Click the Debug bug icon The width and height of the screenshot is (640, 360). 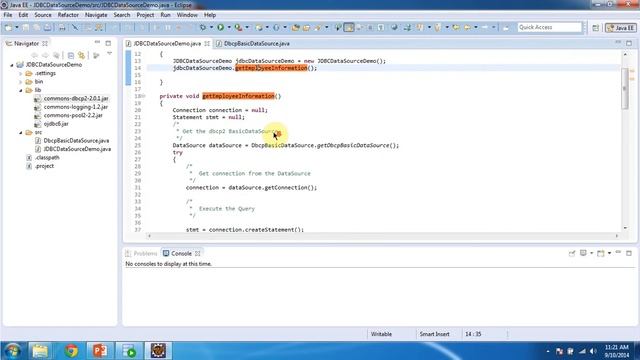coord(203,27)
